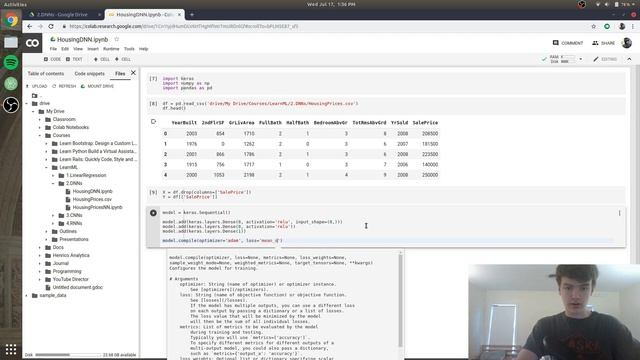Viewport: 640px width, 360px height.
Task: Click the parent directory folder icon
Action: [x=35, y=95]
